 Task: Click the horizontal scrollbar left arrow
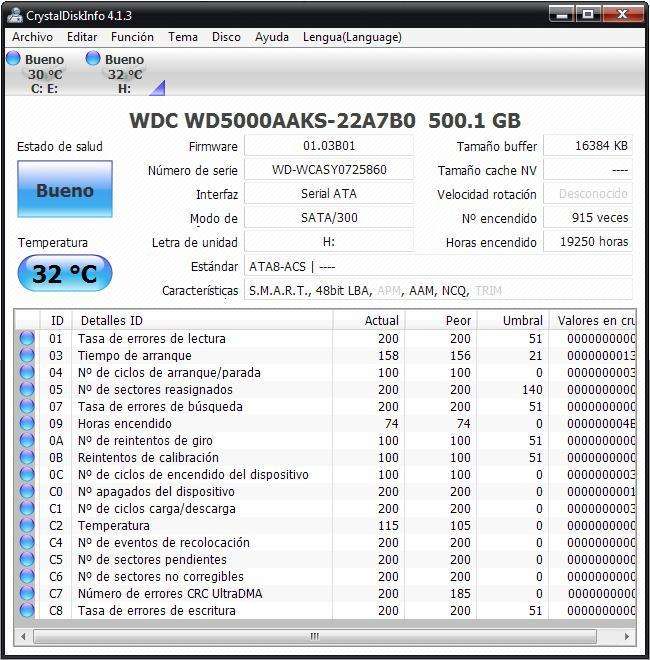(x=24, y=636)
